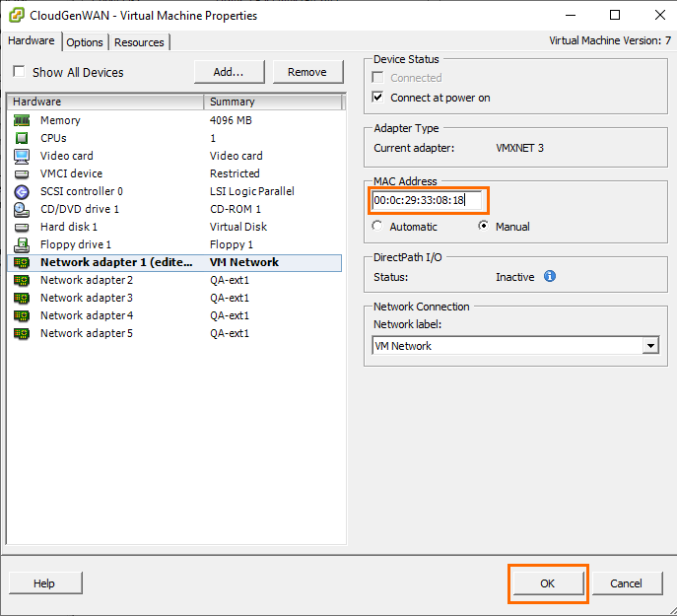This screenshot has height=616, width=677.
Task: Select the CD/DVD drive 1 icon
Action: tap(22, 209)
